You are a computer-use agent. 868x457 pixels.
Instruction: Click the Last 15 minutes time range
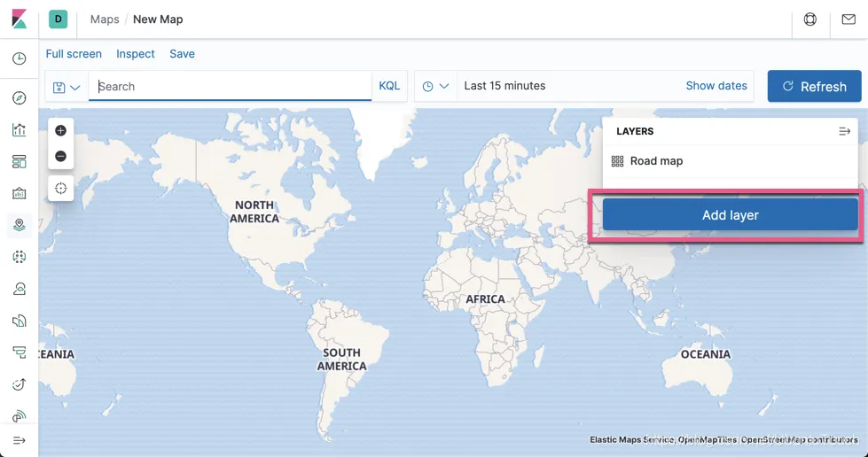tap(504, 86)
